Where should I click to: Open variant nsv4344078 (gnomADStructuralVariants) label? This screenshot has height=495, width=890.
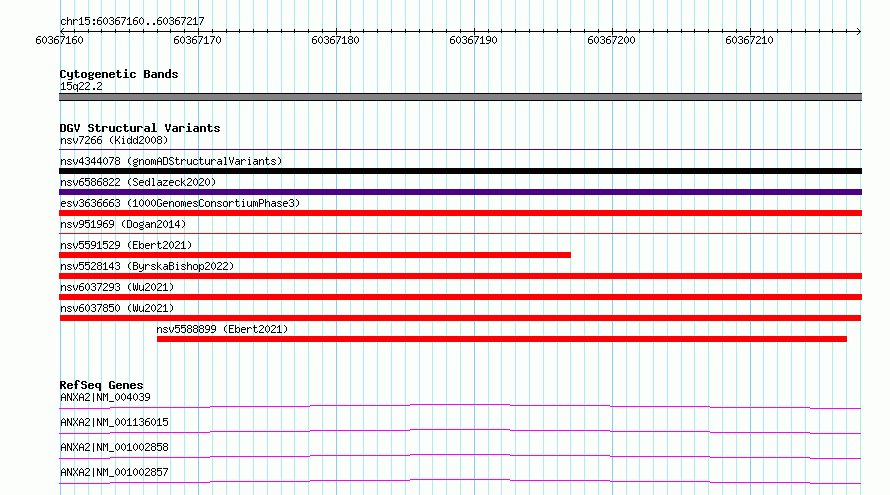pos(171,161)
